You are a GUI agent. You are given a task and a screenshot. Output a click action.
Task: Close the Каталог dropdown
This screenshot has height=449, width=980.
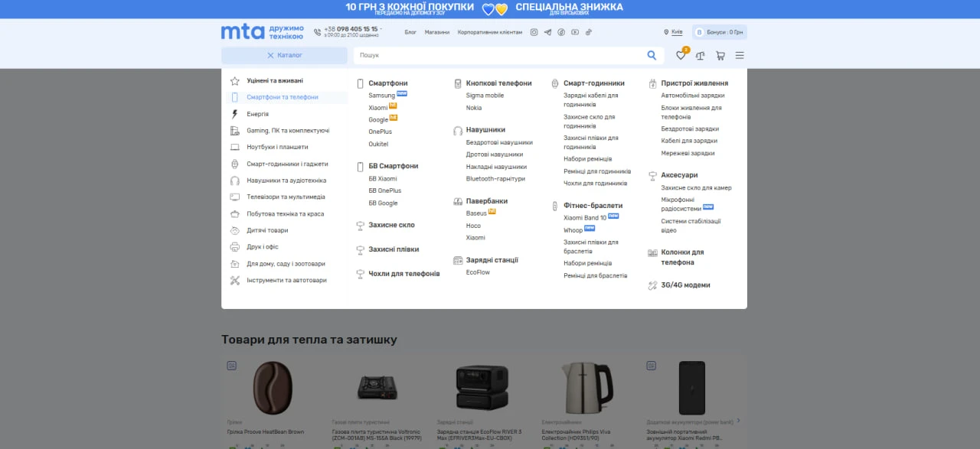(x=285, y=55)
